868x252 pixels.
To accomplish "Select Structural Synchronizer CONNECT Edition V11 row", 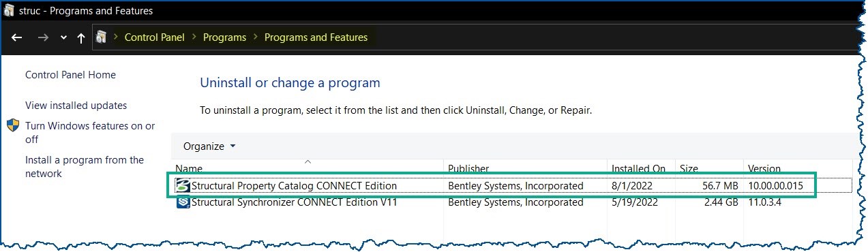I will 511,202.
